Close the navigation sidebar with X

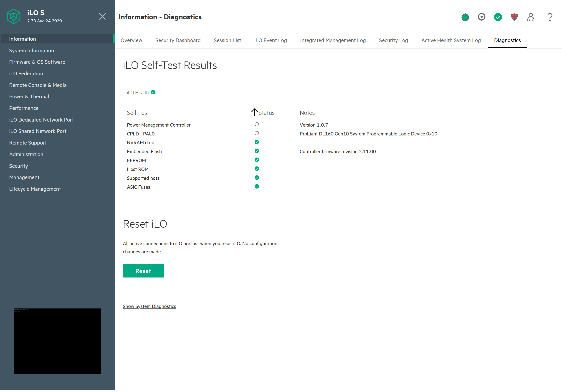point(102,16)
